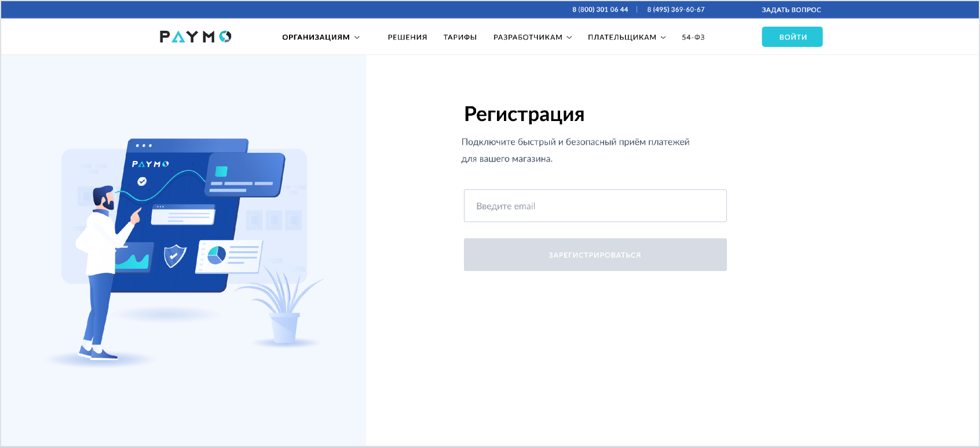The image size is (980, 447).
Task: Click the teal area chart in the illustration
Action: [134, 259]
